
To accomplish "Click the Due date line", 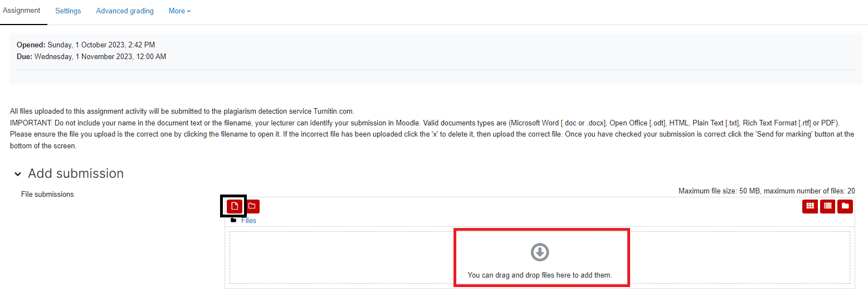I will click(91, 57).
